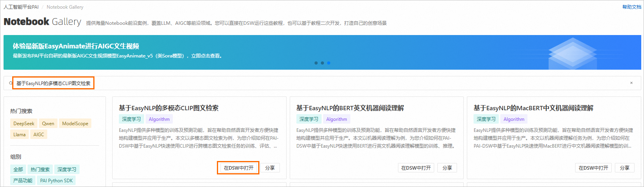The height and width of the screenshot is (187, 644).
Task: Select the DeepSeek hot search tag
Action: (24, 123)
